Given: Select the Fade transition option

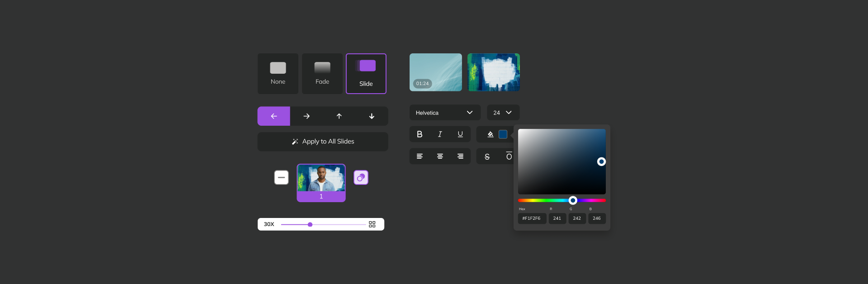Looking at the screenshot, I should point(322,74).
